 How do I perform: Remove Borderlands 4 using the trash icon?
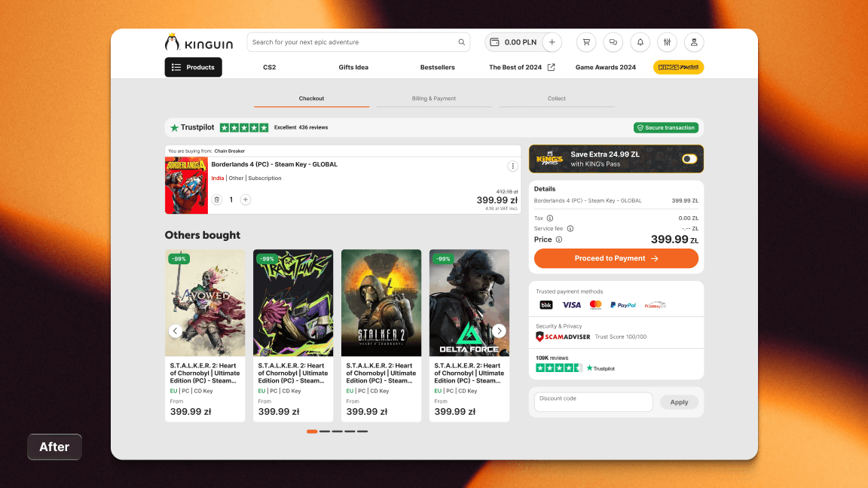(x=217, y=200)
